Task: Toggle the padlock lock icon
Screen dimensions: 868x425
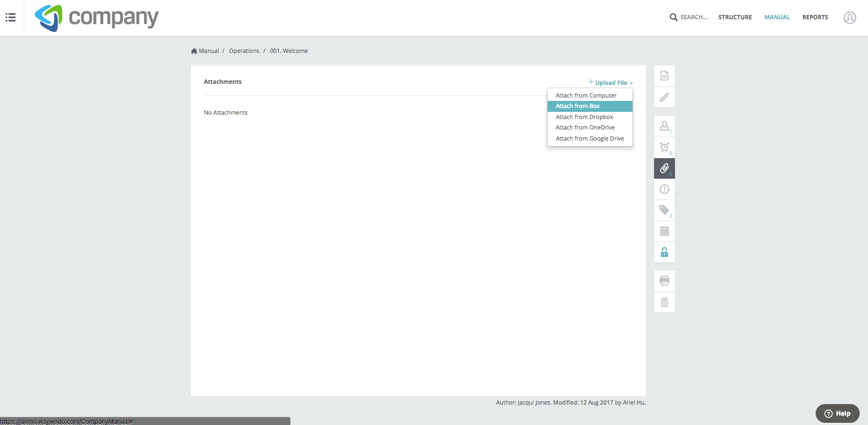Action: [665, 252]
